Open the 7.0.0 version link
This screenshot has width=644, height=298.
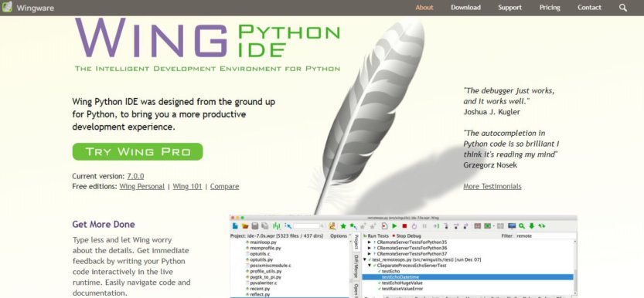point(135,176)
